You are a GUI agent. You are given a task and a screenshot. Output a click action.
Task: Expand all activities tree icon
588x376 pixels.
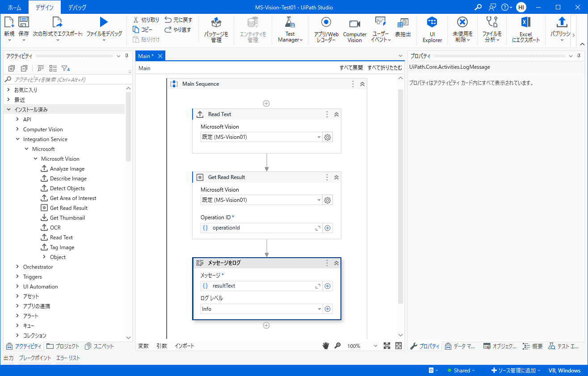[x=12, y=68]
